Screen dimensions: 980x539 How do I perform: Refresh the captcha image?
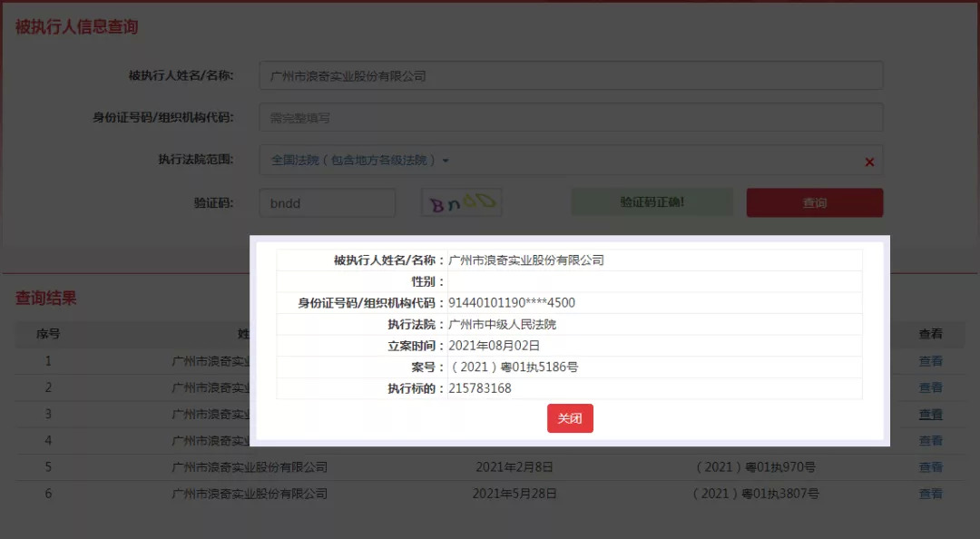tap(462, 202)
